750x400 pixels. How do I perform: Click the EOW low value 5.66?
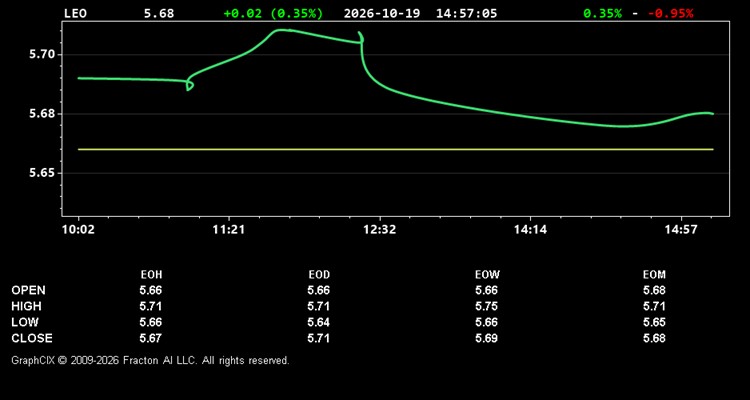pyautogui.click(x=486, y=322)
